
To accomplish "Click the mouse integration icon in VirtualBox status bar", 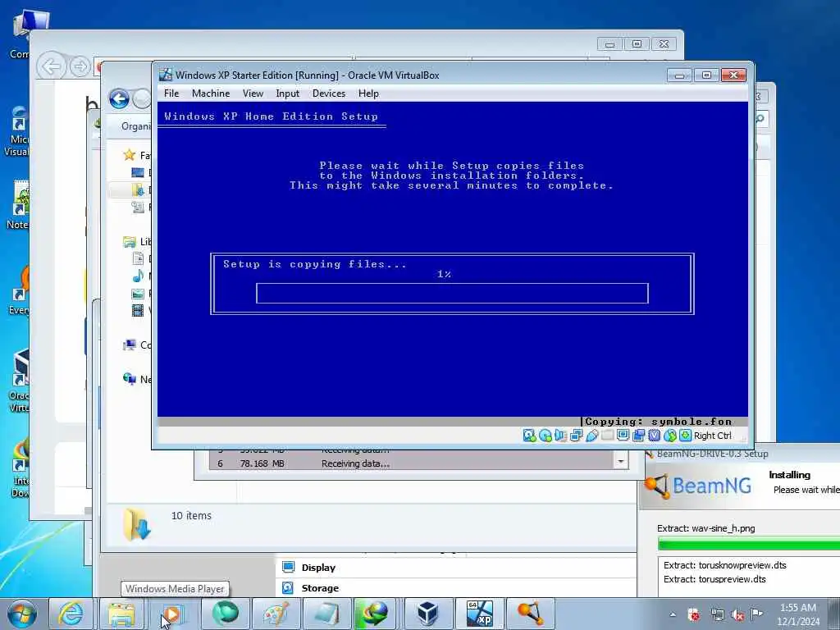I will pos(669,436).
